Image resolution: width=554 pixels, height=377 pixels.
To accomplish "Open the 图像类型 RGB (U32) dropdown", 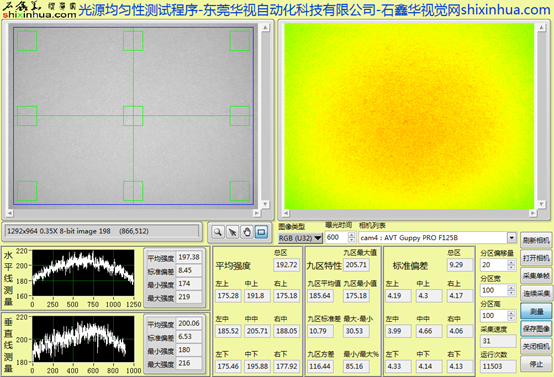I will coord(300,238).
